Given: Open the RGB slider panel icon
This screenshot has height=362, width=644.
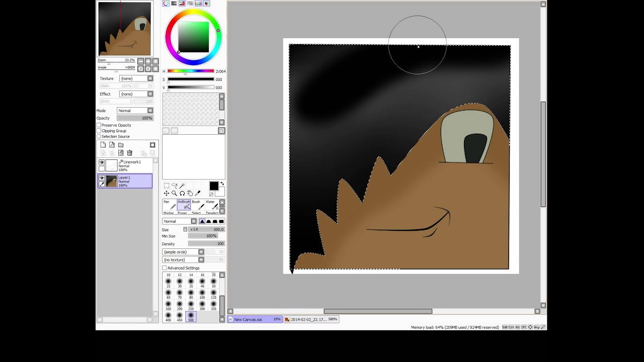Looking at the screenshot, I should point(174,4).
